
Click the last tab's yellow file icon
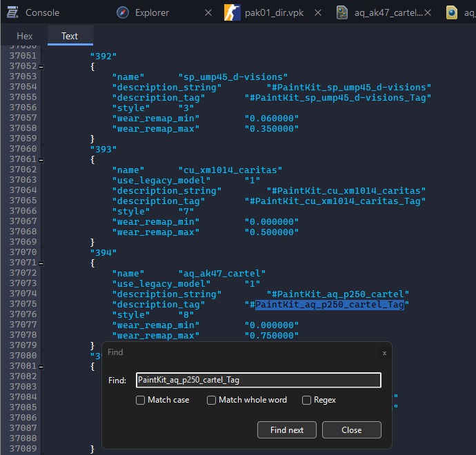click(x=452, y=12)
